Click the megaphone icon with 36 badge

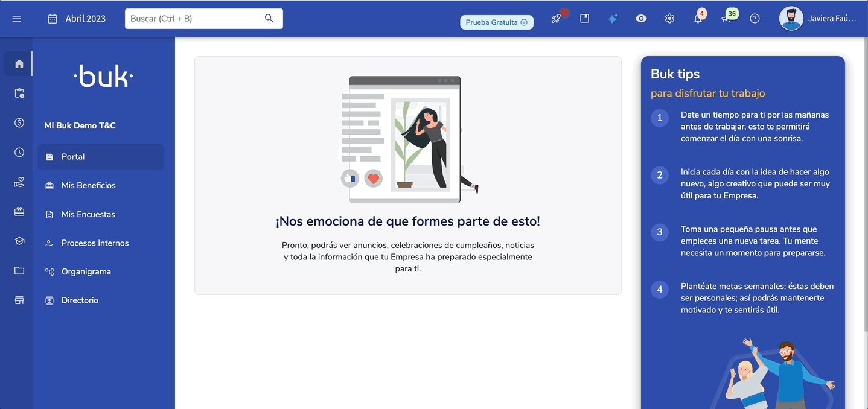(726, 18)
